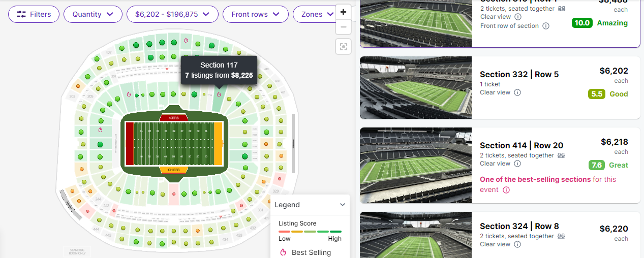Open the Zones filter
The height and width of the screenshot is (258, 644).
click(x=314, y=14)
